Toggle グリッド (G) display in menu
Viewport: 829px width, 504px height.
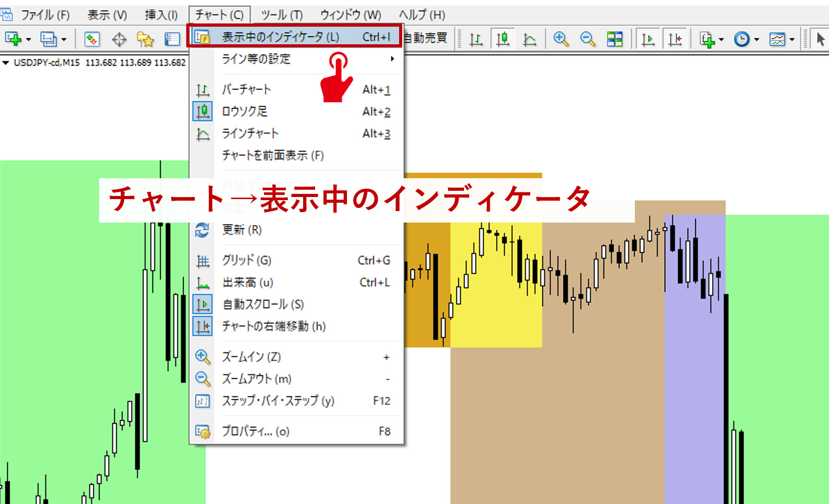tap(247, 261)
